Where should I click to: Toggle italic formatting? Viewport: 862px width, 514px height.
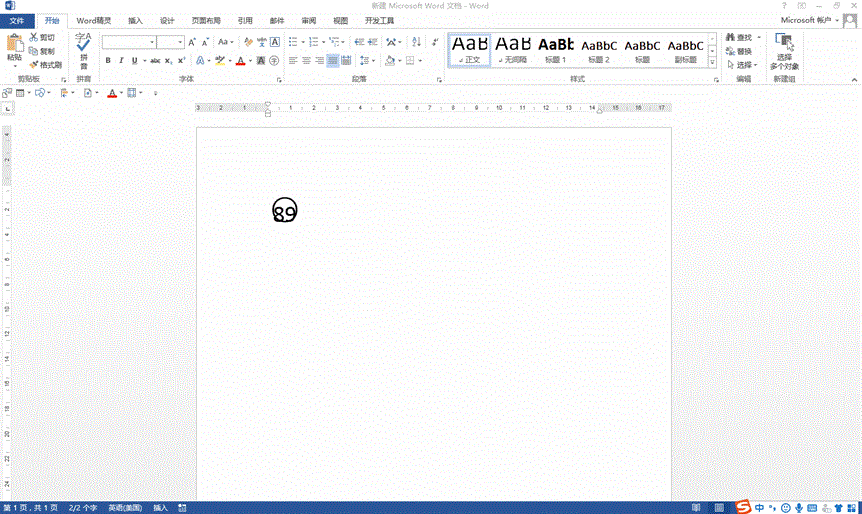click(122, 61)
